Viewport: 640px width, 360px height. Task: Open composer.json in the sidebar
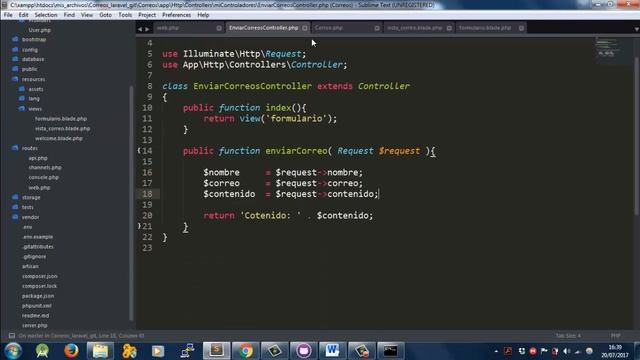point(40,276)
